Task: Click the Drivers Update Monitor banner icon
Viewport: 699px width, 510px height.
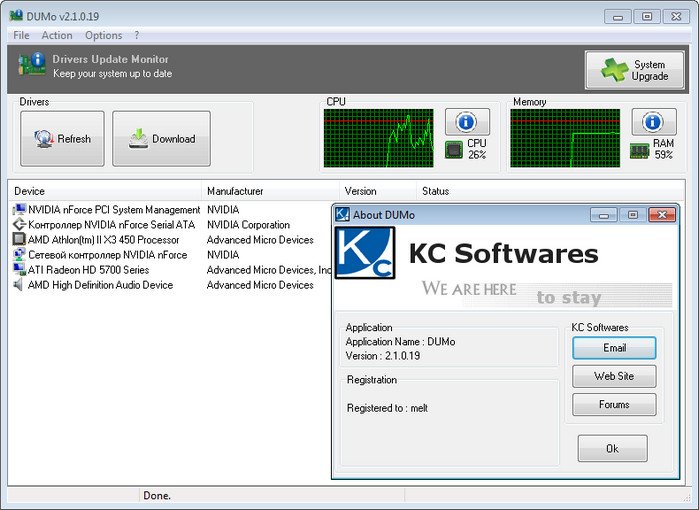Action: tap(32, 64)
